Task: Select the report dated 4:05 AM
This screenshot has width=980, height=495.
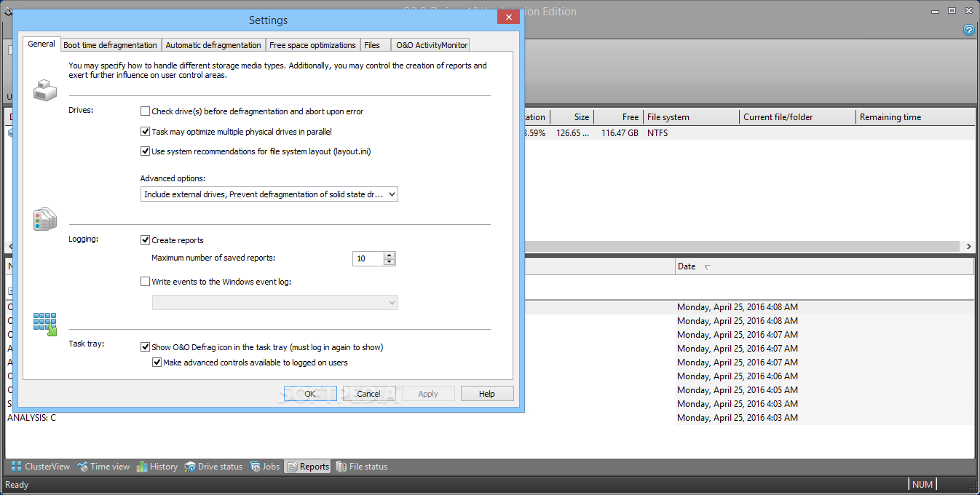Action: (738, 390)
